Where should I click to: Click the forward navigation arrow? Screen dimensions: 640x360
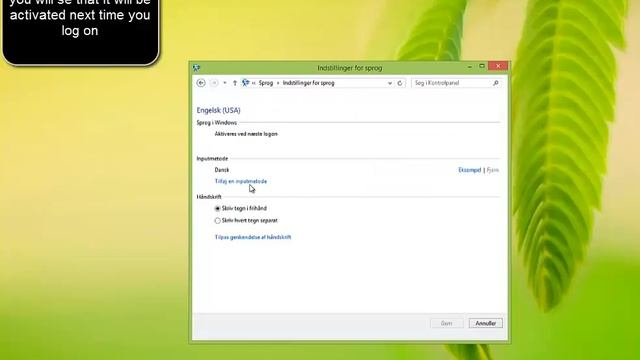pos(214,83)
